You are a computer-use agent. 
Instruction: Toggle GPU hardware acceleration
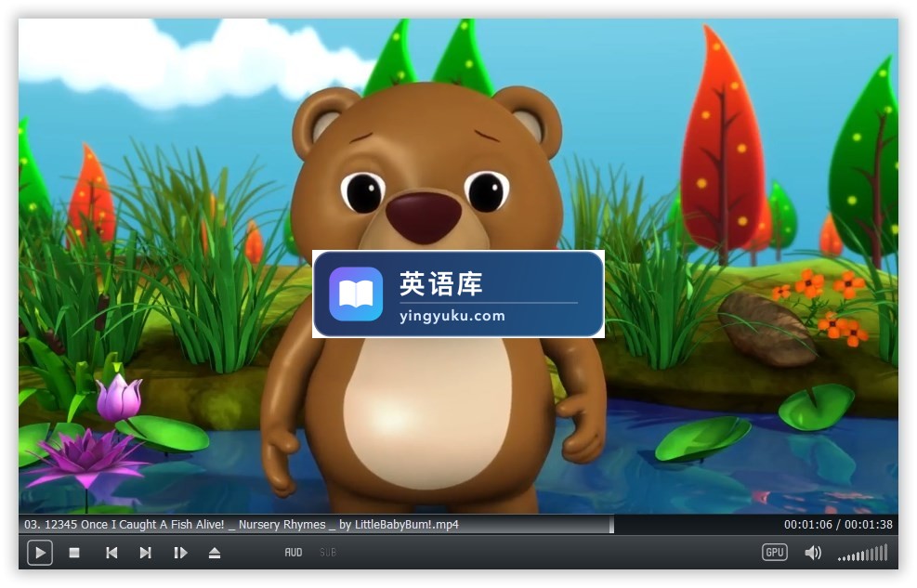(774, 553)
